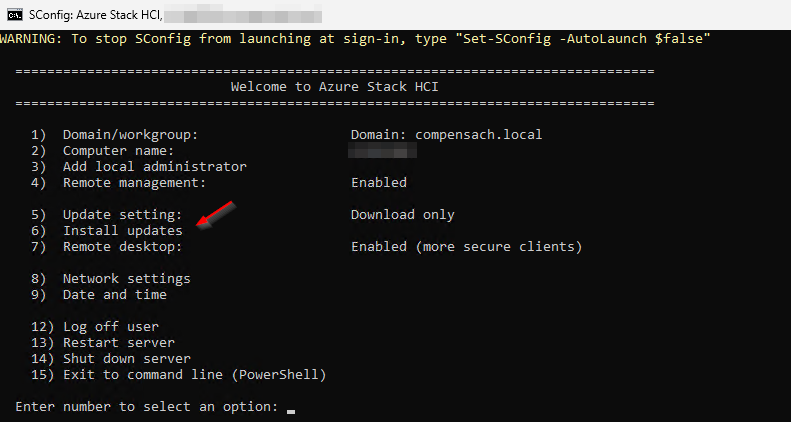Select the Remote desktop menu line
Viewport: 791px width, 422px height.
tap(122, 246)
